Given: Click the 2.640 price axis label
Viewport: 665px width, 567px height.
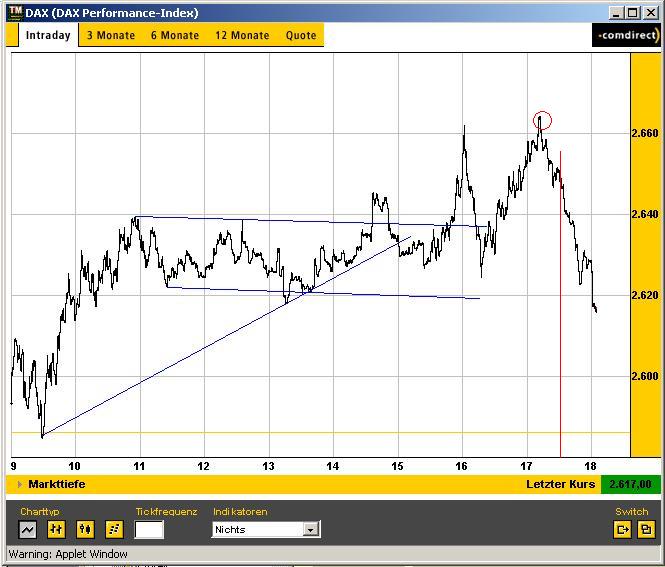Looking at the screenshot, I should point(645,214).
